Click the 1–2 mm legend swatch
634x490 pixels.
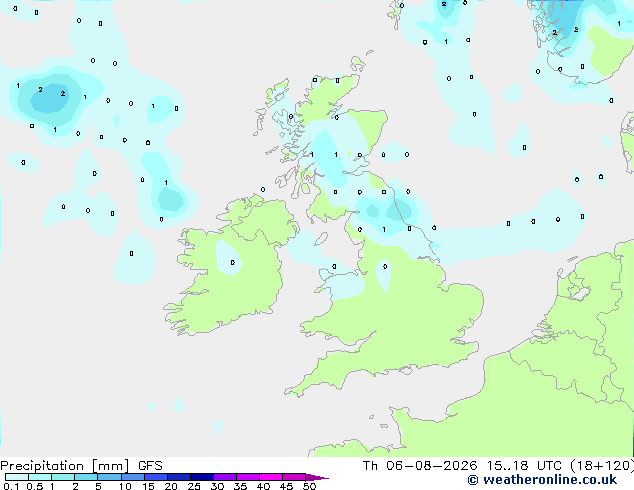click(x=63, y=477)
